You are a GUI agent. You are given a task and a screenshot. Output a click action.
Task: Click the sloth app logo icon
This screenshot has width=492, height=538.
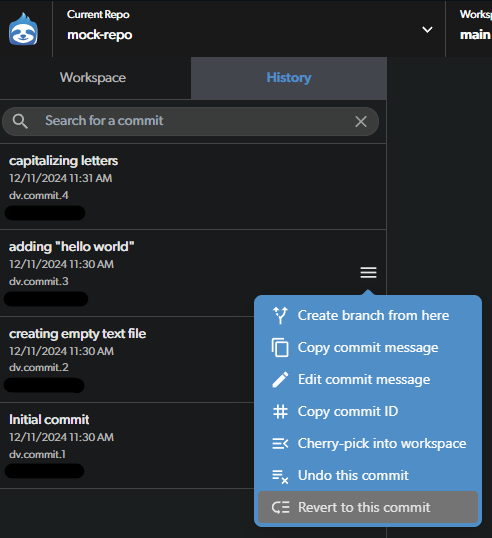click(23, 29)
